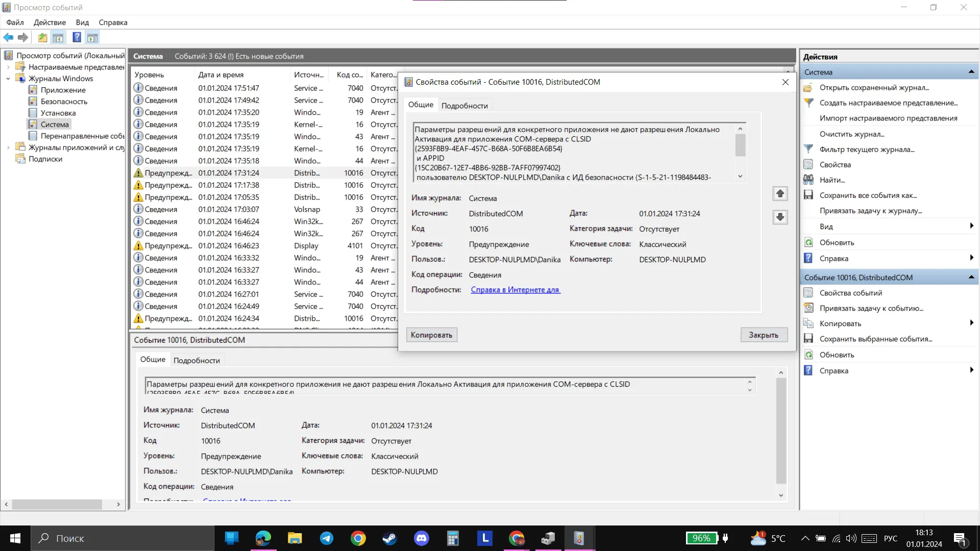Open Edge from the taskbar

pos(263,538)
